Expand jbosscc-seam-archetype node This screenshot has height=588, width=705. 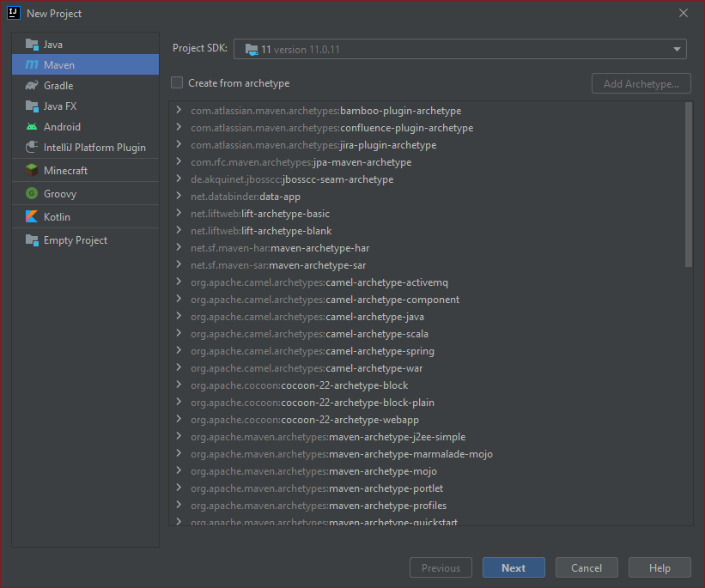coord(179,179)
